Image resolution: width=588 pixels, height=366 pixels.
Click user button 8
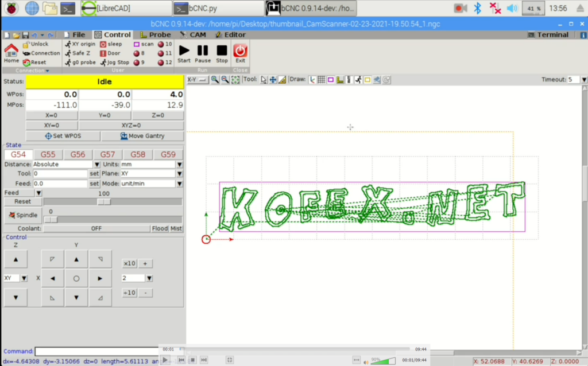(x=139, y=53)
